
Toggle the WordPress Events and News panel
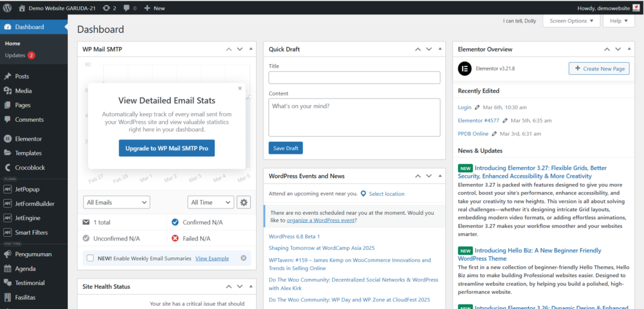click(x=440, y=176)
